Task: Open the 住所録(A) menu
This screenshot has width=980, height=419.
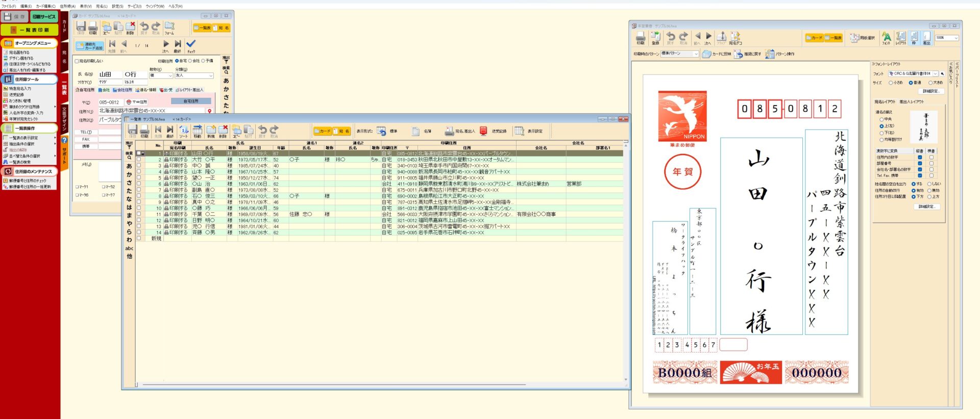Action: [x=67, y=6]
